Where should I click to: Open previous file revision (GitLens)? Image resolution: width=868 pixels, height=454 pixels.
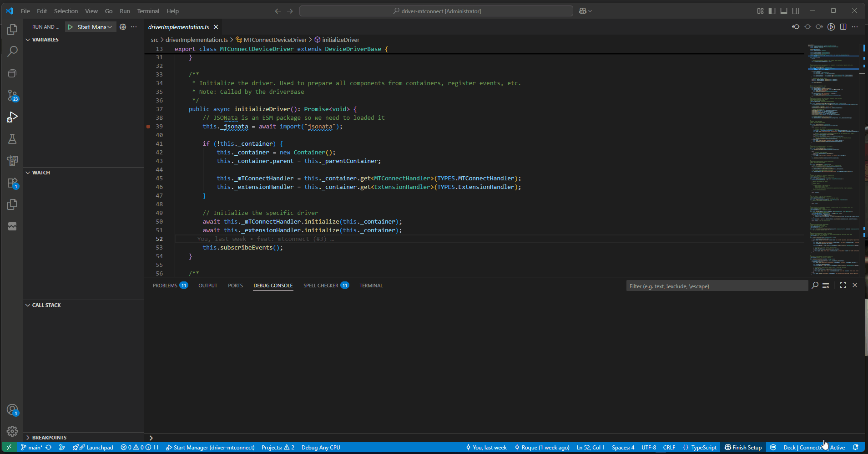tap(796, 27)
